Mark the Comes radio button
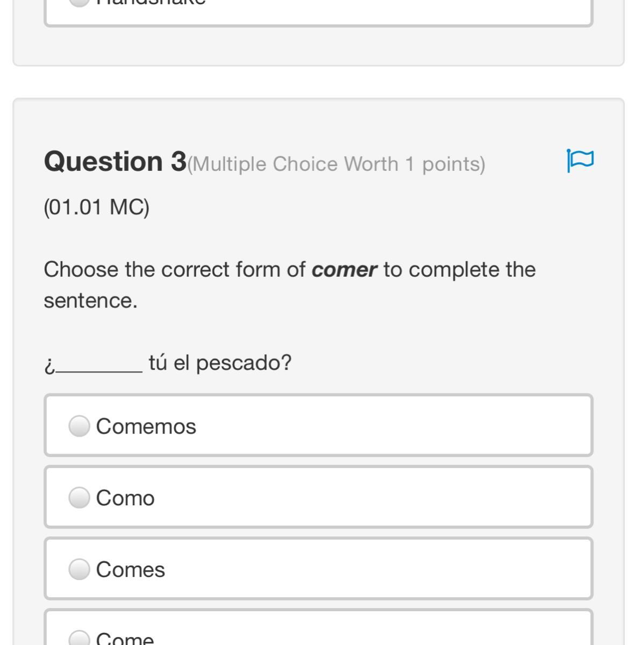The height and width of the screenshot is (645, 644). [x=79, y=569]
